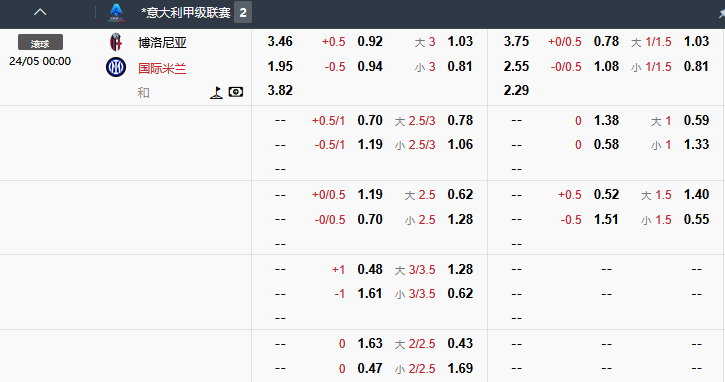Open the 国际米兰 team name
Viewport: 725px width, 382px height.
(162, 68)
